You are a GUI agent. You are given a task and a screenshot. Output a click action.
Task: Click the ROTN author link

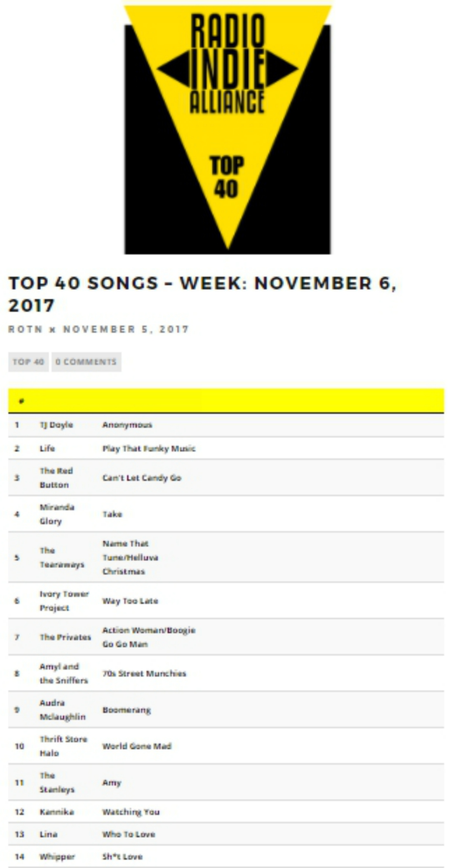[25, 329]
